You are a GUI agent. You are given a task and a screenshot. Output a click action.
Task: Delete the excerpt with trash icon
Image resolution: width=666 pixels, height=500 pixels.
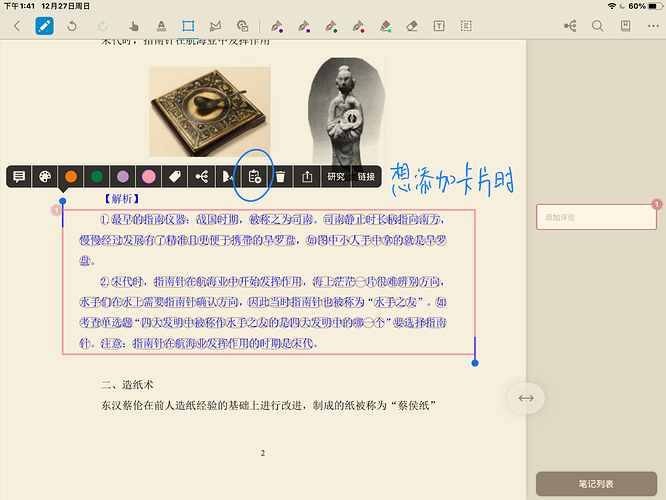click(x=280, y=176)
